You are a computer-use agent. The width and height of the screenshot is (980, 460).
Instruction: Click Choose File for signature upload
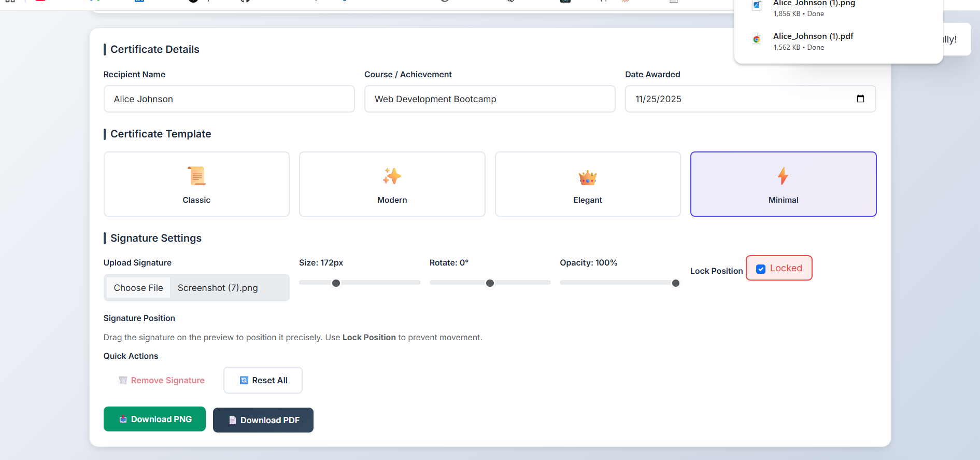pos(138,288)
